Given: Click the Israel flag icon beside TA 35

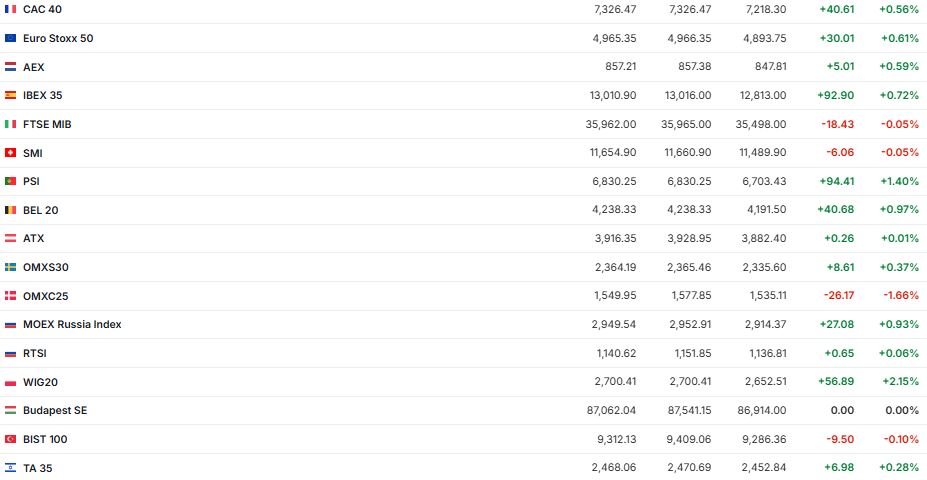Looking at the screenshot, I should [x=11, y=468].
